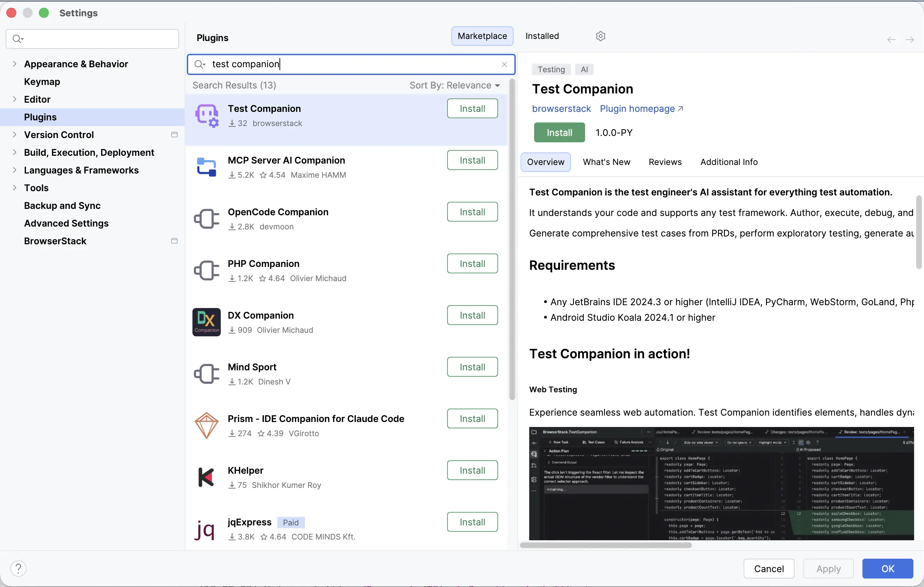
Task: Switch to the Installed tab
Action: point(542,36)
